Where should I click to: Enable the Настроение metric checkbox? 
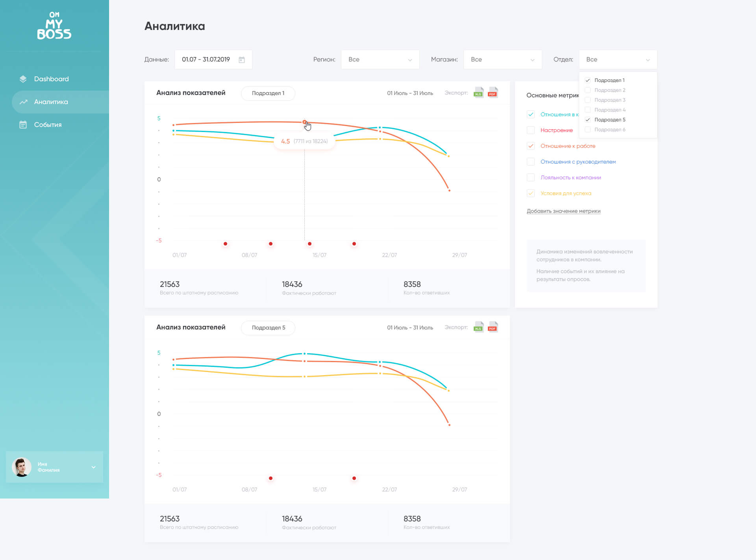tap(531, 130)
